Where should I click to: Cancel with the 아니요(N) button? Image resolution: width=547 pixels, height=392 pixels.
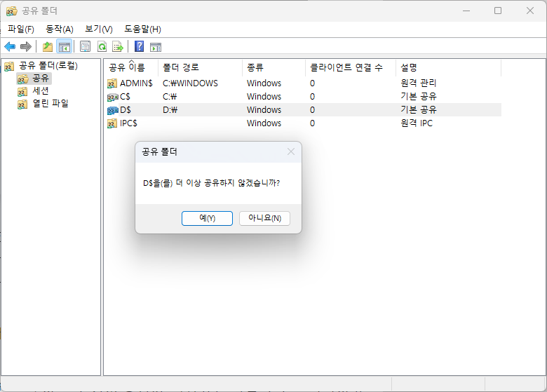tap(264, 218)
